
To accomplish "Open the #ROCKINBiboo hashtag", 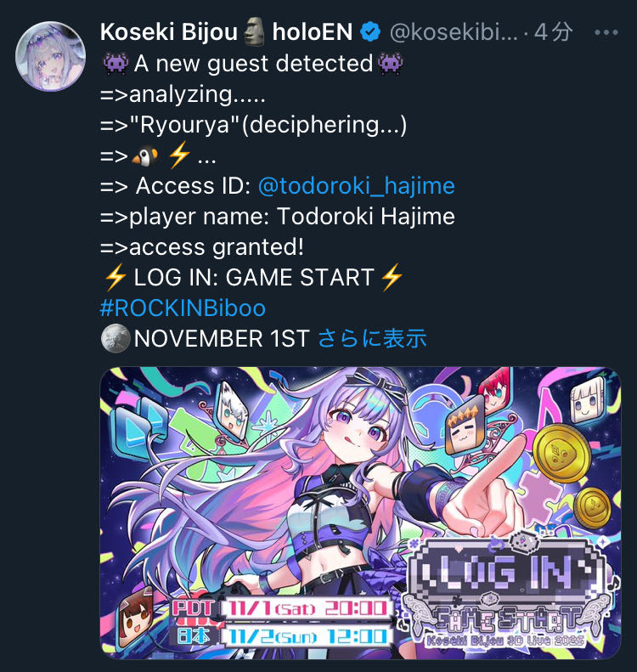I will coord(183,308).
